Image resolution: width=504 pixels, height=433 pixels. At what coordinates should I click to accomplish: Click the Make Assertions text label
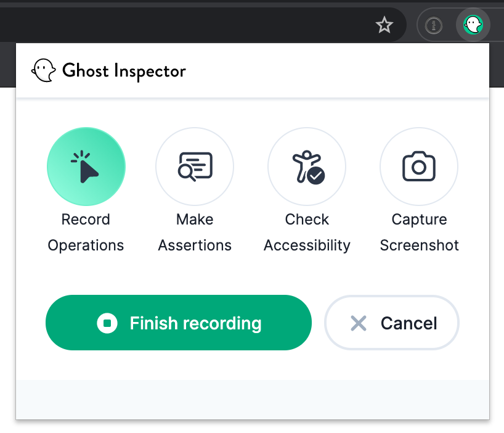click(x=195, y=232)
